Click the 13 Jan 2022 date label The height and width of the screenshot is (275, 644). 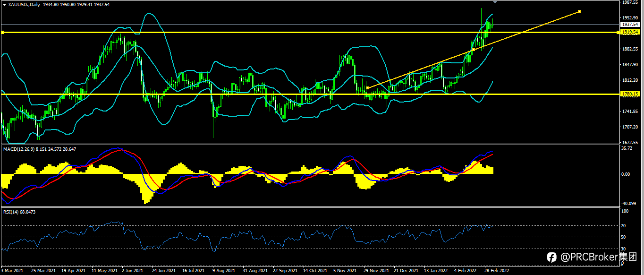click(x=436, y=271)
